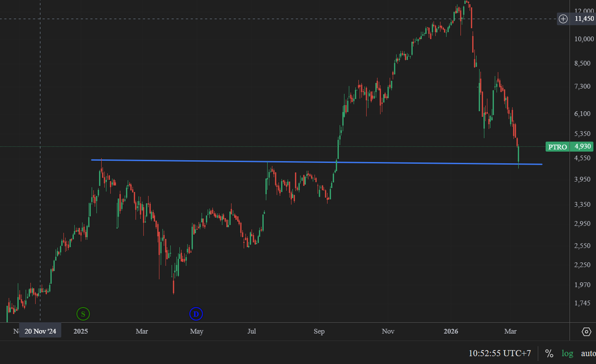The height and width of the screenshot is (364, 596).
Task: Click the 2025 time axis label
Action: pyautogui.click(x=80, y=331)
